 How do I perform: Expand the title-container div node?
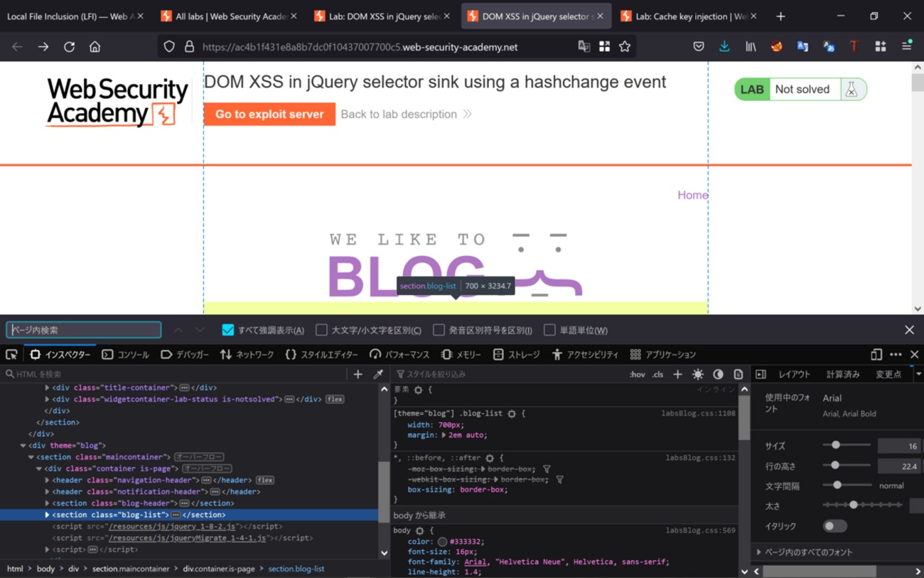[47, 387]
